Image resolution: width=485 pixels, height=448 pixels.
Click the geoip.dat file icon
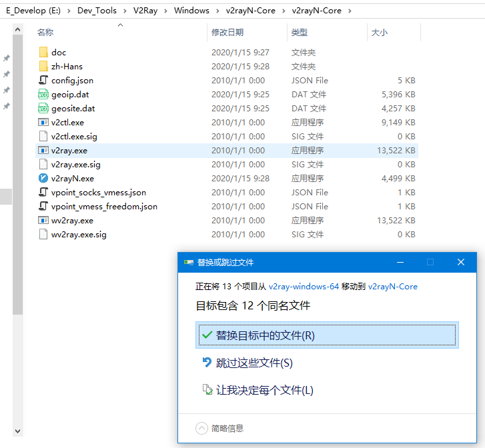coord(43,94)
